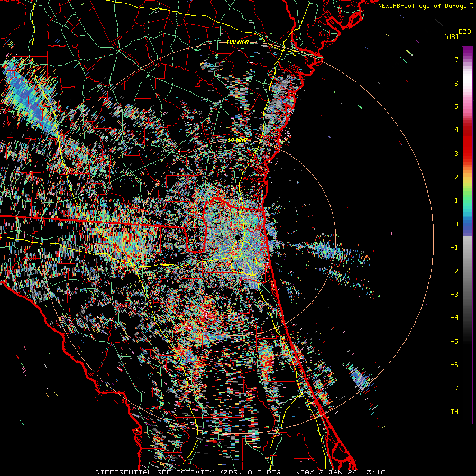Click the positive 2 scale value
The width and height of the screenshot is (476, 476).
pyautogui.click(x=456, y=177)
